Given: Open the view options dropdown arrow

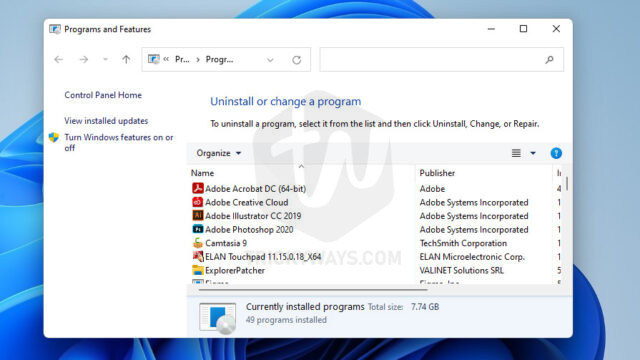Looking at the screenshot, I should (x=533, y=153).
